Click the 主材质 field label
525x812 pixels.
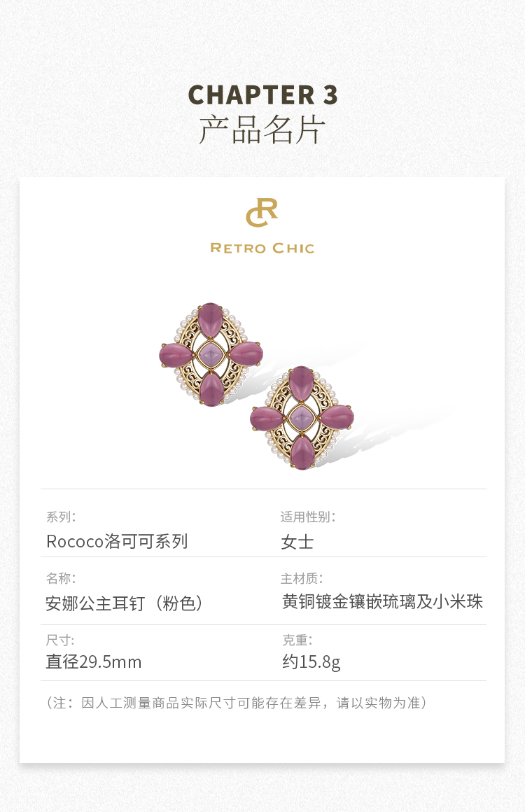pos(301,578)
